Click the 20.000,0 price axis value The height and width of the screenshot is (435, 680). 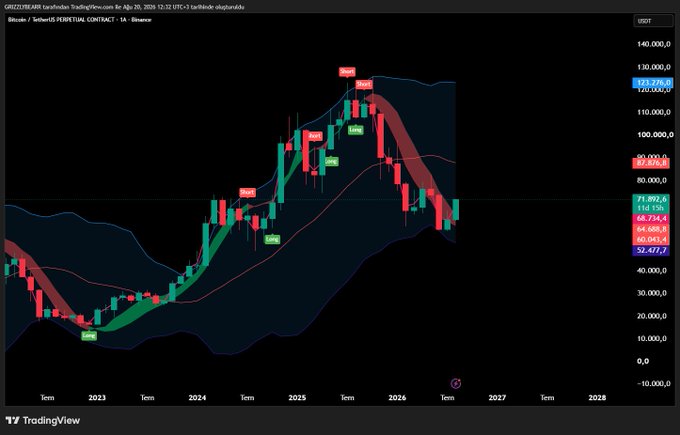click(651, 316)
